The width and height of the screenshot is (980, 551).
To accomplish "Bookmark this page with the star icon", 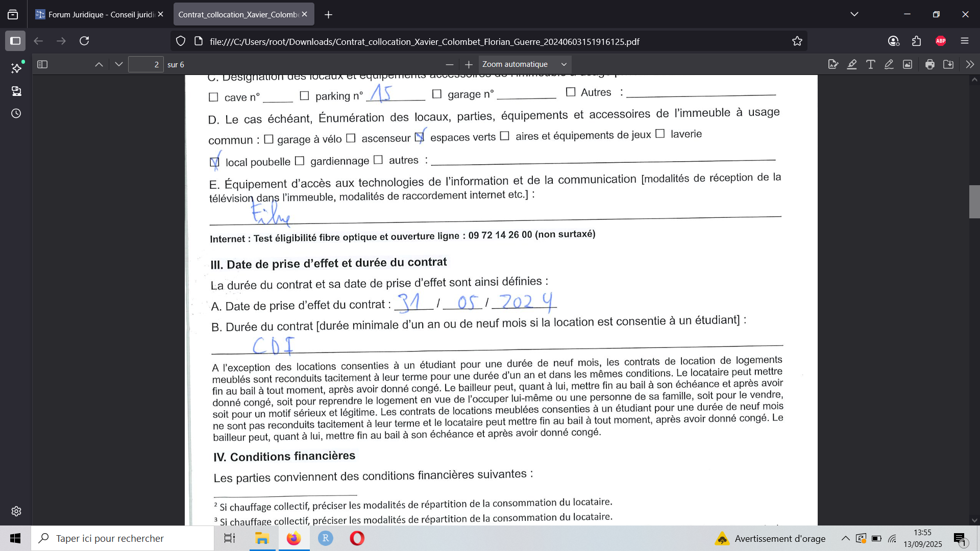I will (797, 41).
